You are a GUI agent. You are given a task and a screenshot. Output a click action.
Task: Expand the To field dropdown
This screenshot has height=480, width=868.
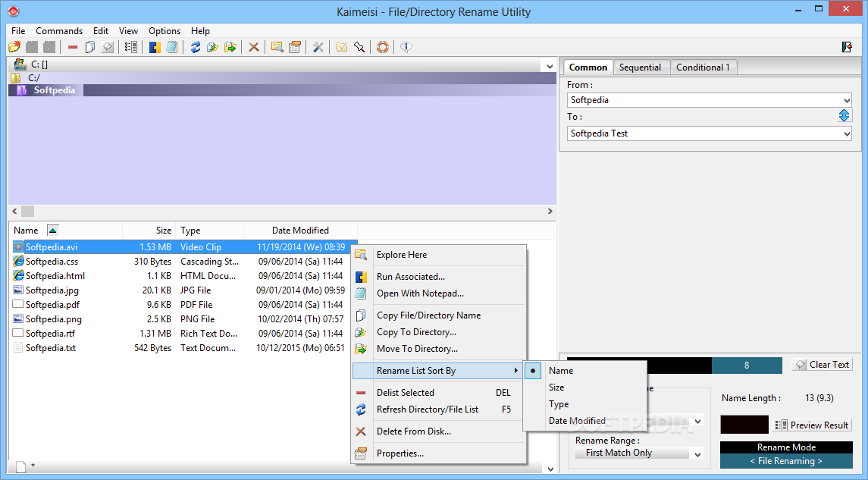pyautogui.click(x=847, y=133)
